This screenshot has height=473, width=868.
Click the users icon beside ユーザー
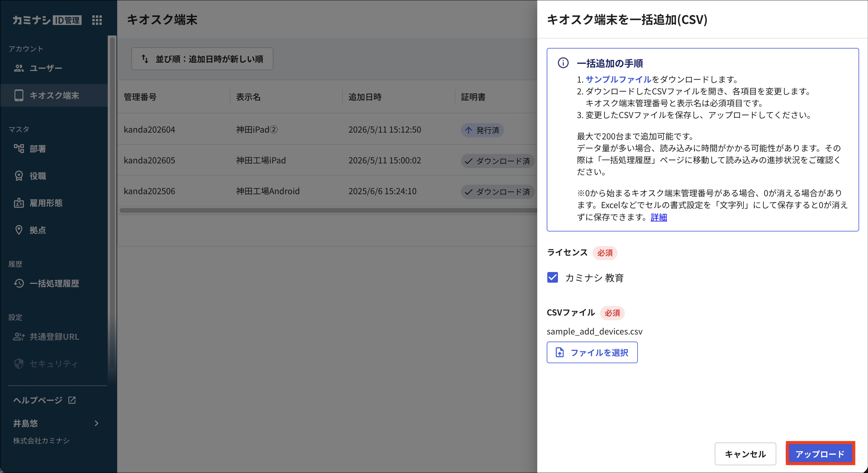point(19,68)
